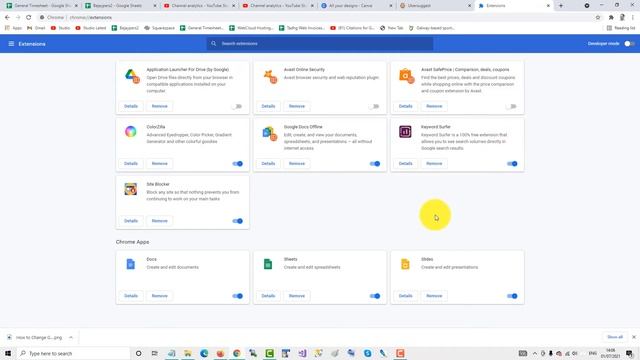Disable Keyword Surfer extension toggle
Viewport: 640px width, 360px height.
(512, 164)
